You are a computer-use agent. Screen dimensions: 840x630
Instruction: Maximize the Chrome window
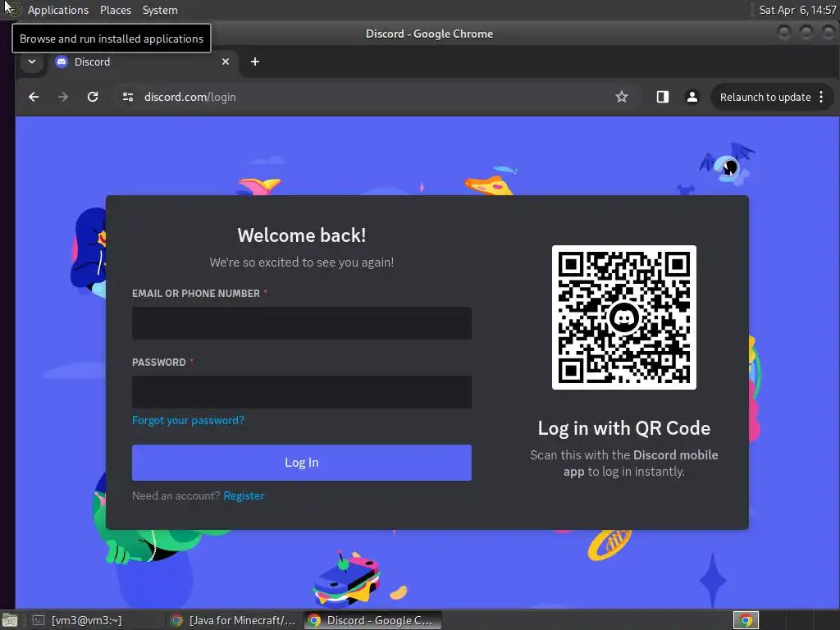[806, 33]
